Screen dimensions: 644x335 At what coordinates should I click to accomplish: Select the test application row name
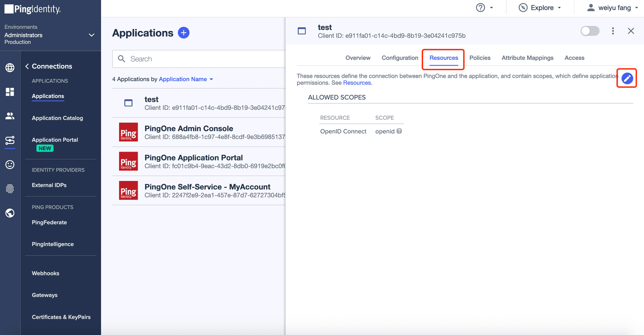click(x=151, y=99)
